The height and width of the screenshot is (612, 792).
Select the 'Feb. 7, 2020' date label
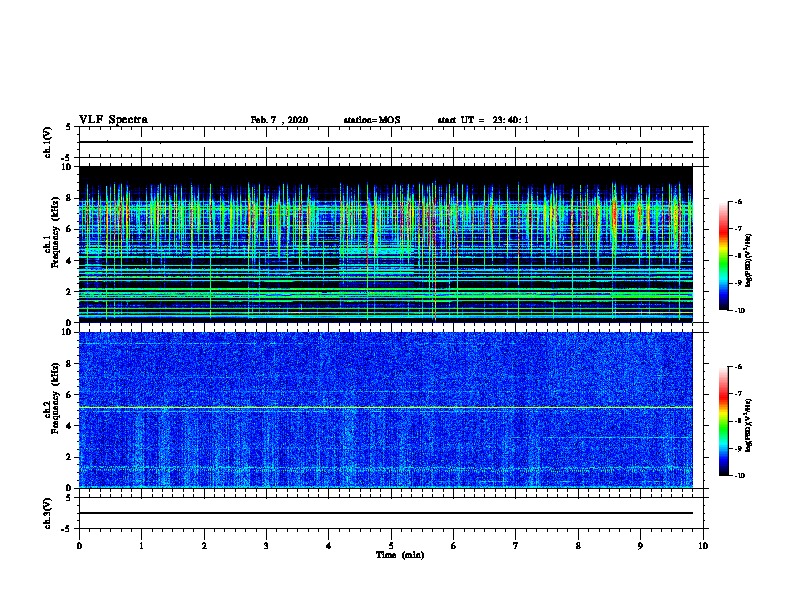[x=279, y=120]
